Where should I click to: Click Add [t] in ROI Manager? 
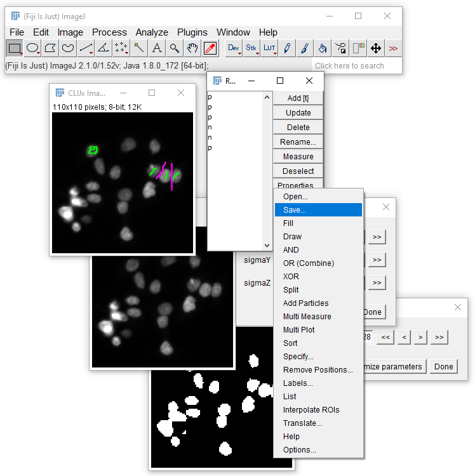(x=298, y=98)
